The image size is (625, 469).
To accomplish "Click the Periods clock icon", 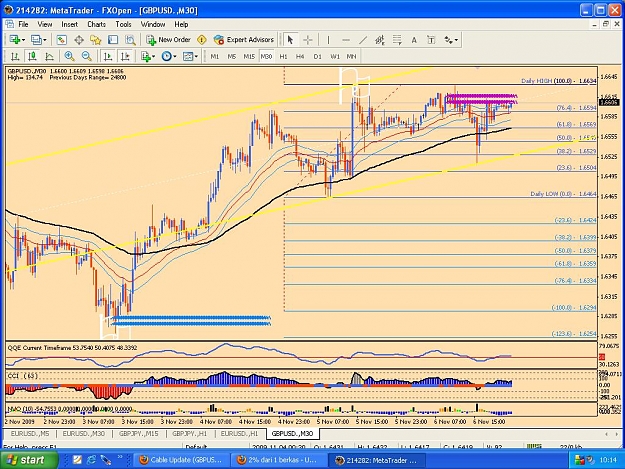I will coord(167,57).
